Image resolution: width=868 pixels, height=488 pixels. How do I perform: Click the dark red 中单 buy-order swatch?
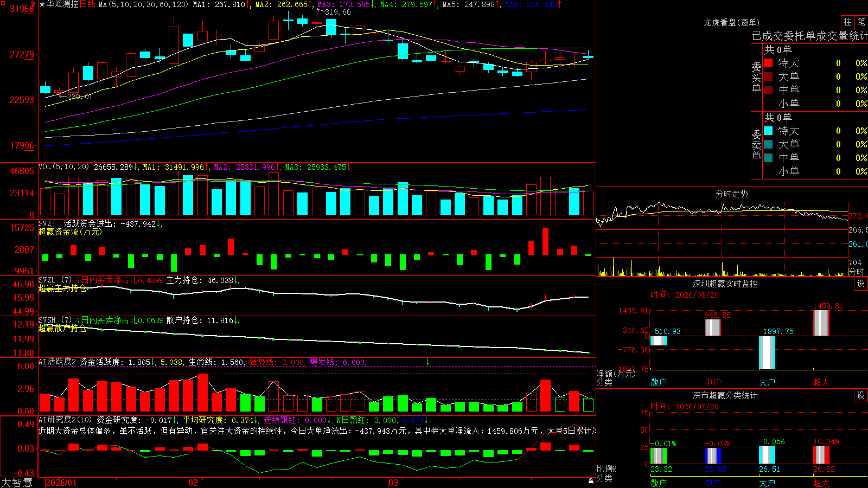coord(768,90)
